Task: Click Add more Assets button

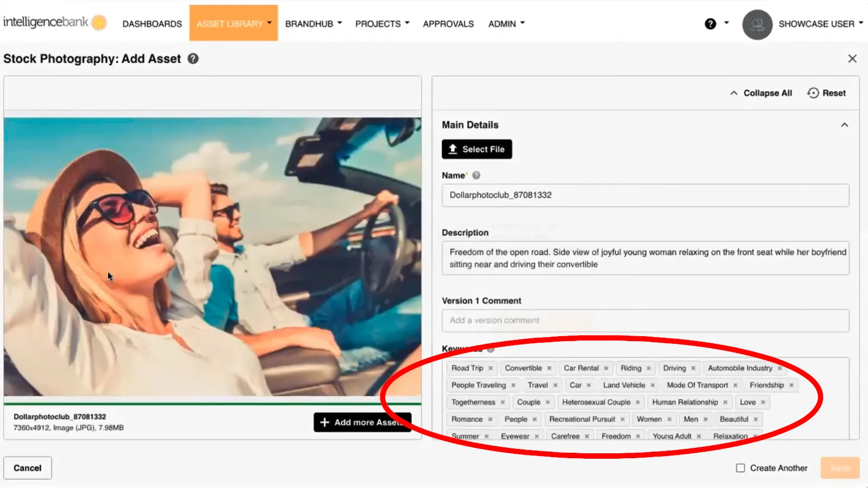Action: pyautogui.click(x=362, y=422)
